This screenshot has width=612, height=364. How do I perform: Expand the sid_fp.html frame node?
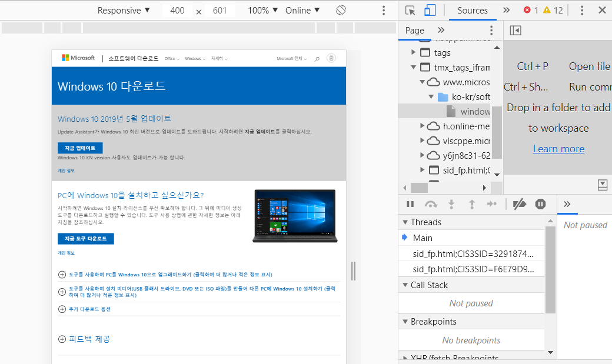click(422, 170)
